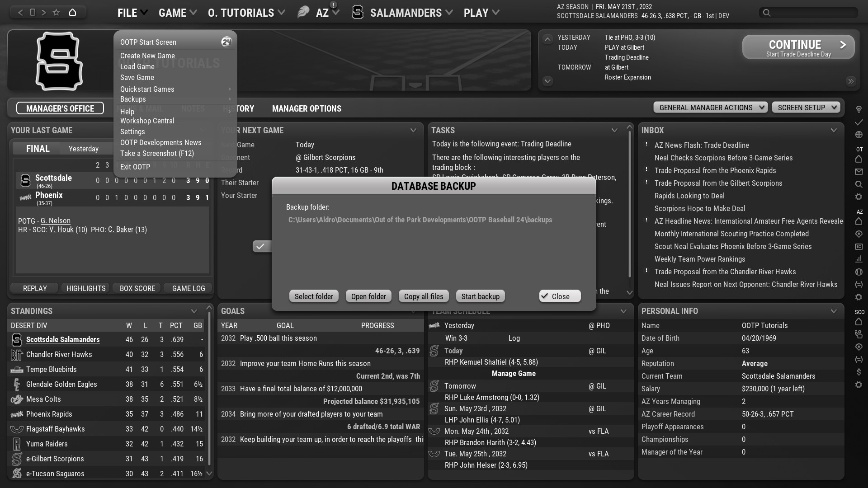Open the Screen Setup dropdown
Viewport: 868px width, 488px height.
806,108
